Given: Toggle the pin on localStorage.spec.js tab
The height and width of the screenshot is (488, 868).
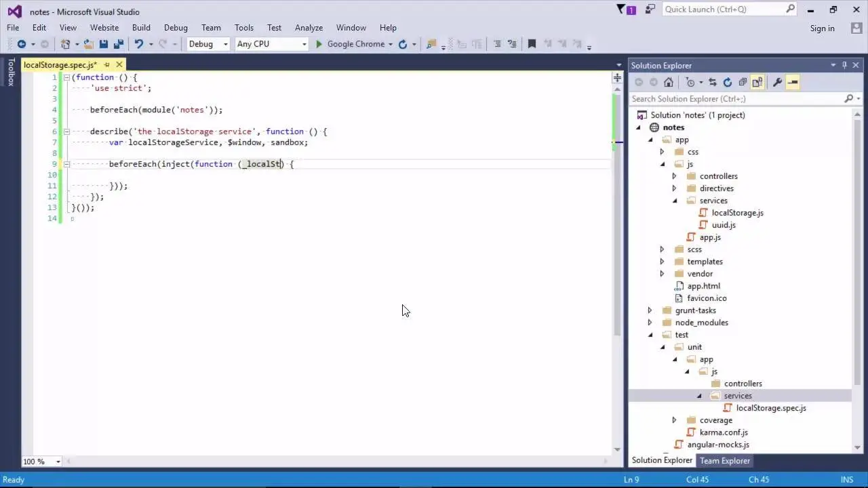Looking at the screenshot, I should 106,65.
